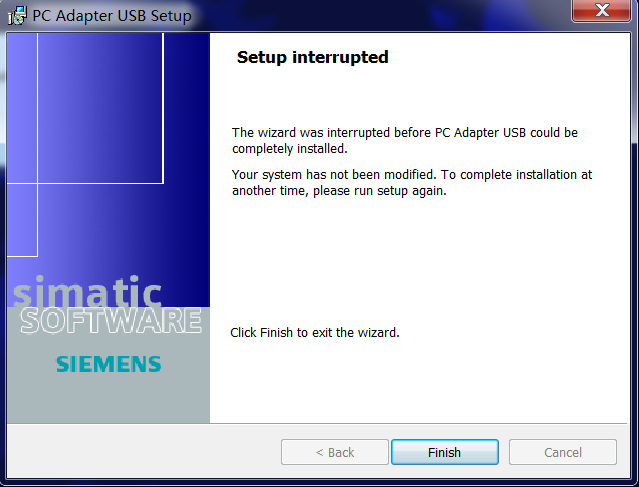Click the teal SIEMENS logo
The width and height of the screenshot is (639, 487).
click(108, 364)
